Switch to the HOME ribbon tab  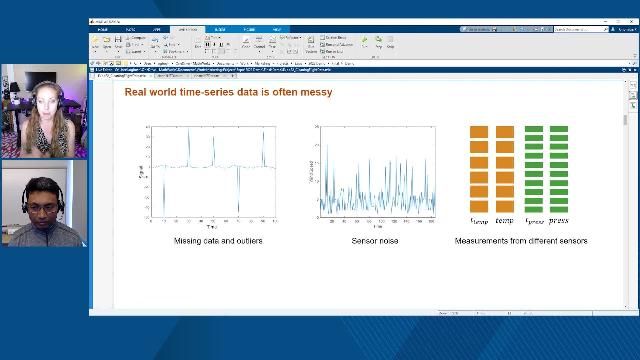point(102,29)
